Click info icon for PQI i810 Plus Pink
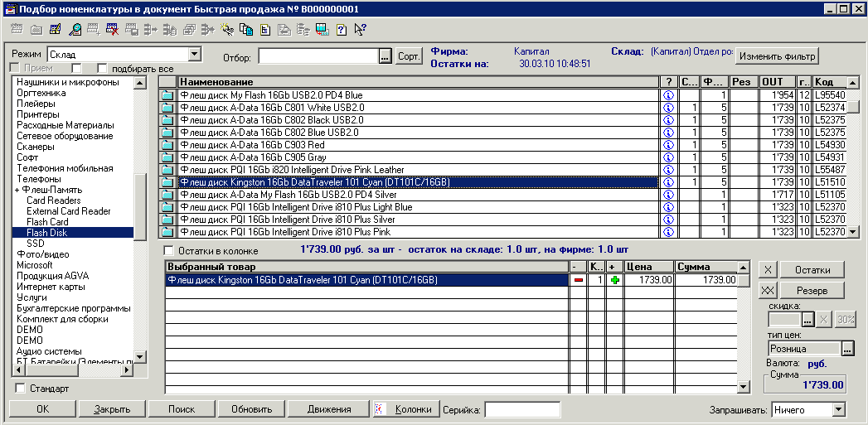Viewport: 868px width, 425px height. tap(668, 232)
